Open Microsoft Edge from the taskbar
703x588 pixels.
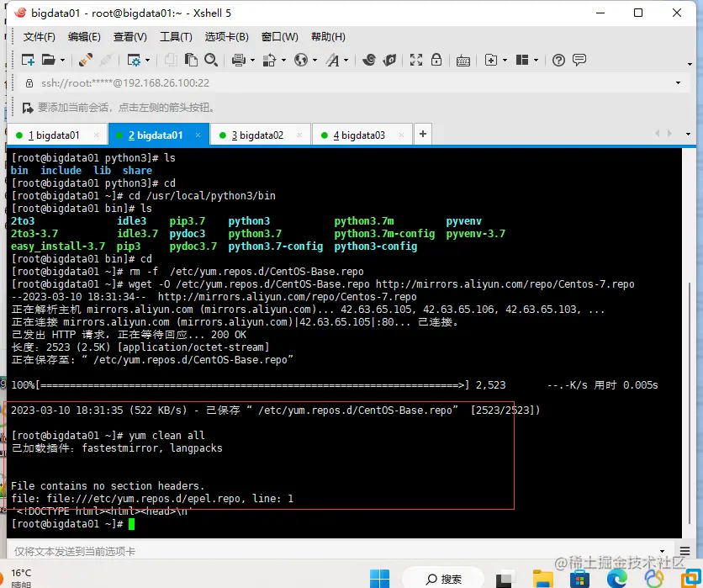coord(617,579)
